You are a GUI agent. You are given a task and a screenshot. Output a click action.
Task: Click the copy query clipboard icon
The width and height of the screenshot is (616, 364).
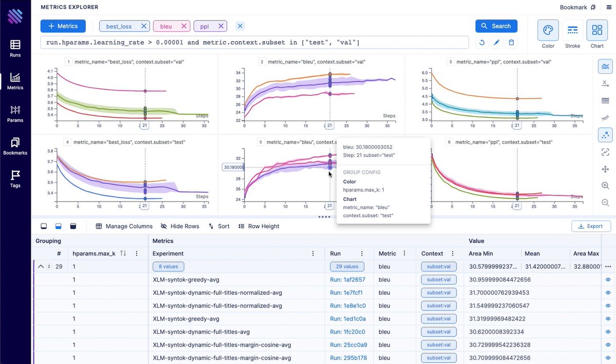pos(511,42)
